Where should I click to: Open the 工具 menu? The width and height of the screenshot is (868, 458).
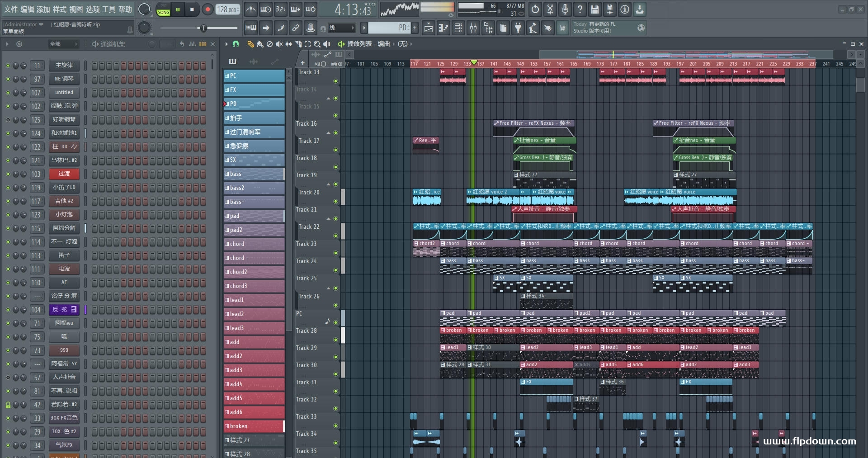(108, 9)
